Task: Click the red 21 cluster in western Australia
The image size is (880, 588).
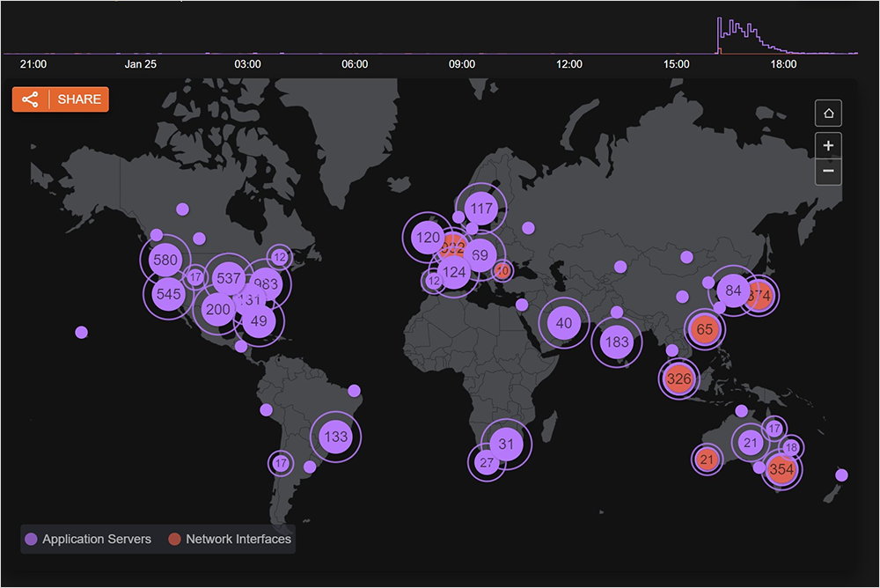Action: 707,460
